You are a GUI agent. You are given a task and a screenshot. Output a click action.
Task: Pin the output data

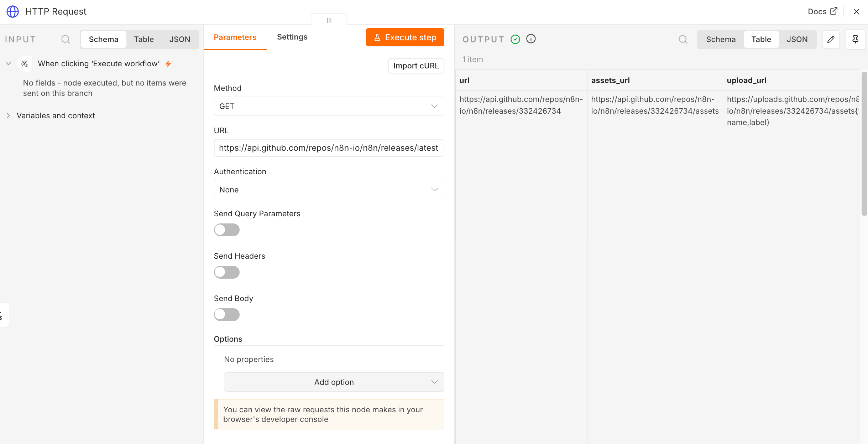(x=855, y=39)
